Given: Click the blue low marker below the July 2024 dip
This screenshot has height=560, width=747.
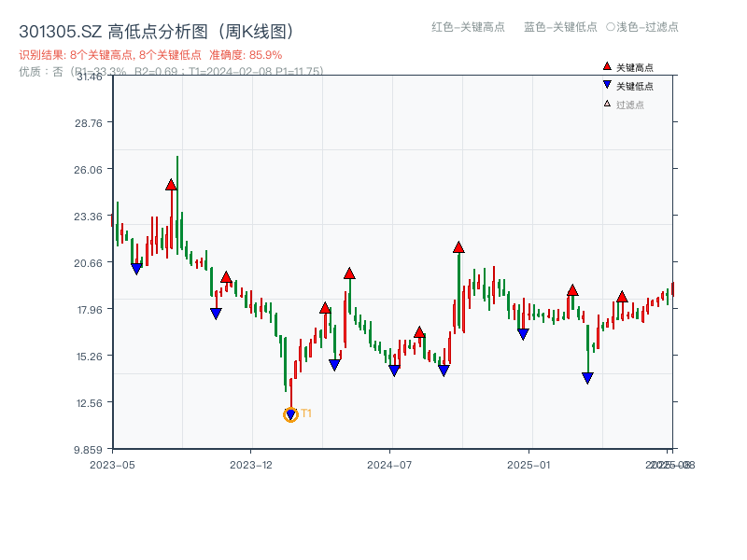Looking at the screenshot, I should 393,369.
